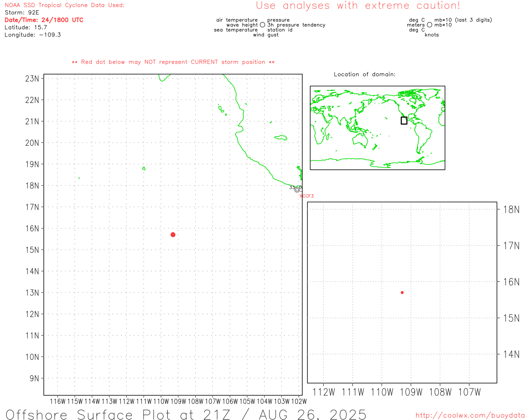Click 'air temperature' legend label
Screen dimensions: 525x420
[237, 20]
